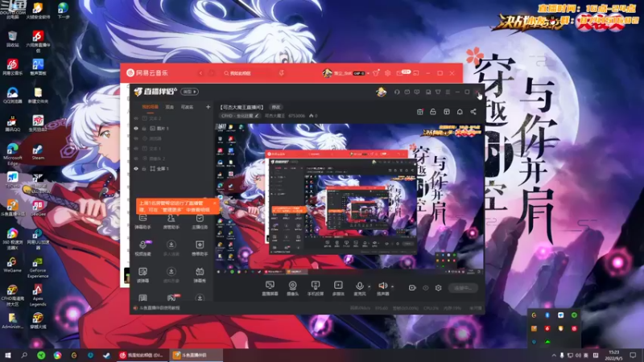This screenshot has height=362, width=644.
Task: Click the calendar icon above the preview
Action: point(419,112)
